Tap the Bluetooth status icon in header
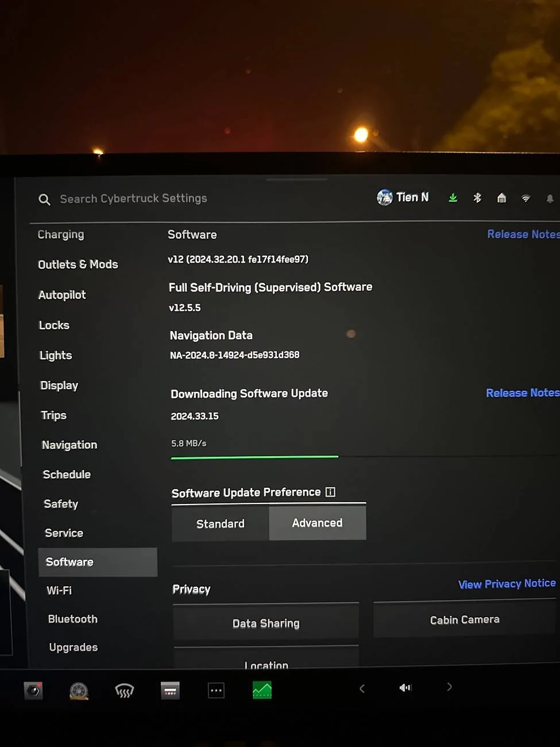Screen dimensions: 560x747 pyautogui.click(x=477, y=198)
